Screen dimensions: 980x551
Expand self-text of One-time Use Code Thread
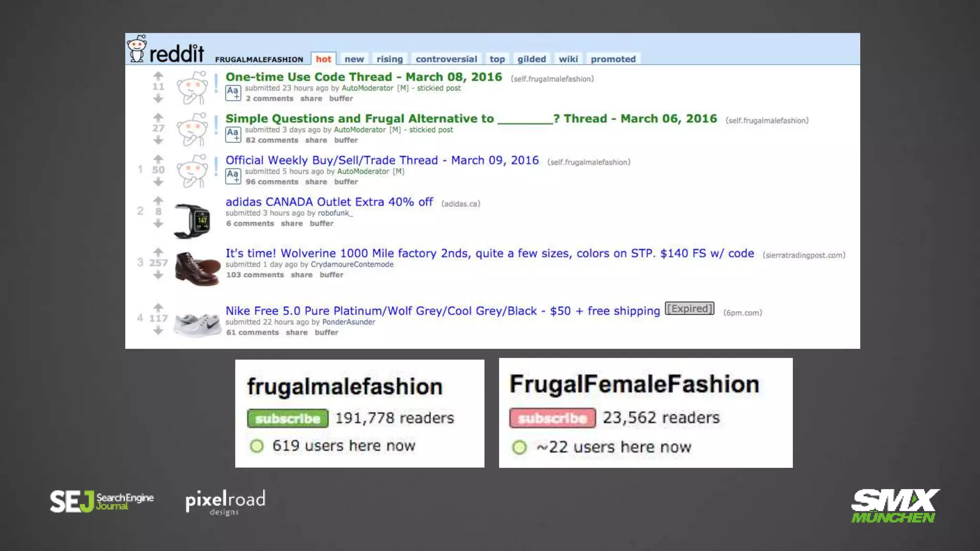[x=233, y=93]
